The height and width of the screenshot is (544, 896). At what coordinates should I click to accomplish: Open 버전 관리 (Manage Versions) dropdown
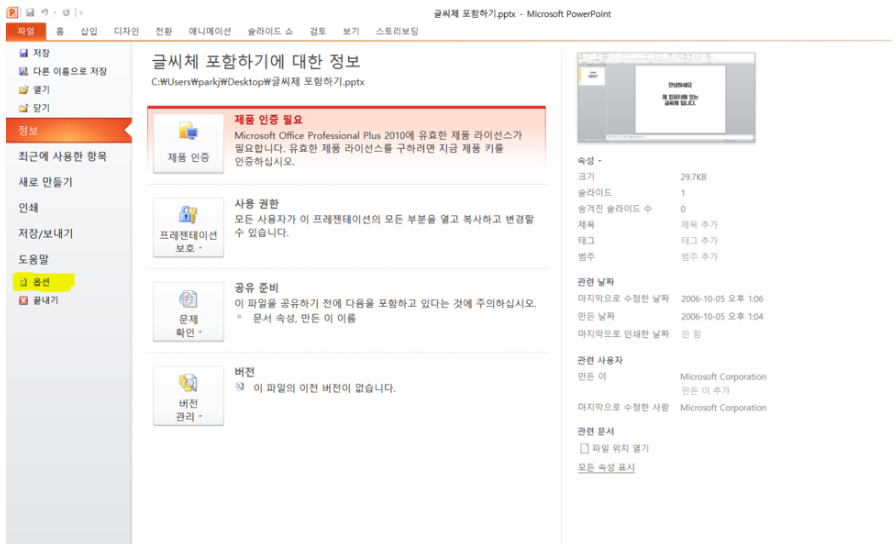pyautogui.click(x=188, y=395)
